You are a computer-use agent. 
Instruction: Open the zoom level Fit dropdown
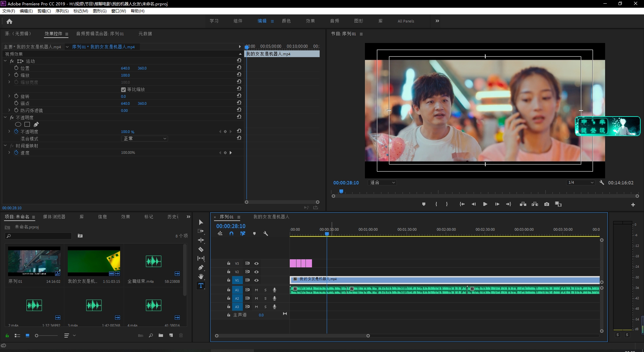382,182
